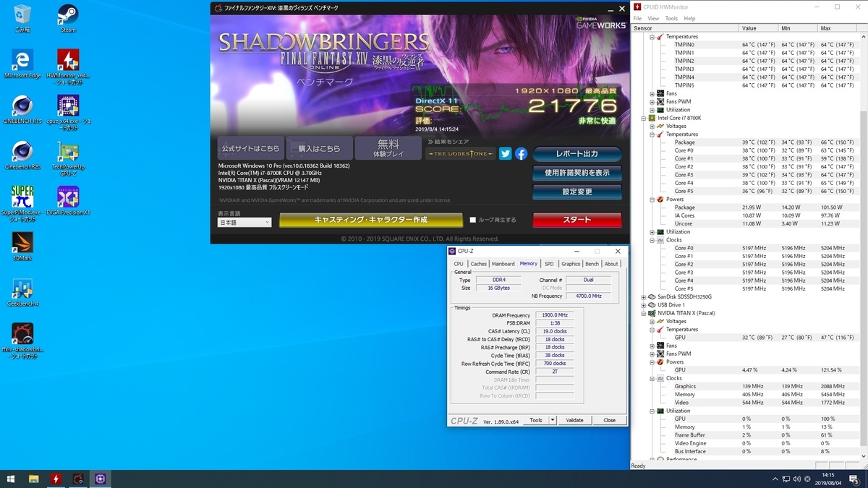Switch to HWMonitor in the taskbar

point(56,479)
